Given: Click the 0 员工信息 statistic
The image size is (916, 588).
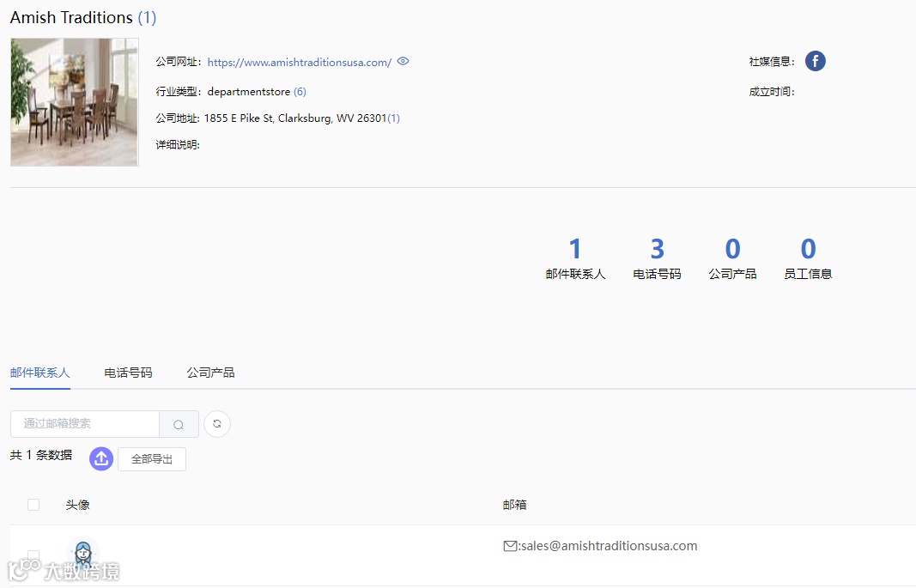Looking at the screenshot, I should tap(808, 258).
